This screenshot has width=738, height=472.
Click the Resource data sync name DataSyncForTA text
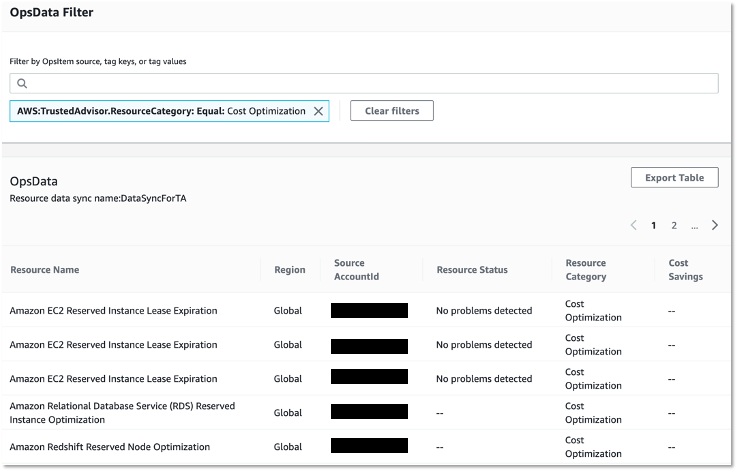(x=98, y=198)
